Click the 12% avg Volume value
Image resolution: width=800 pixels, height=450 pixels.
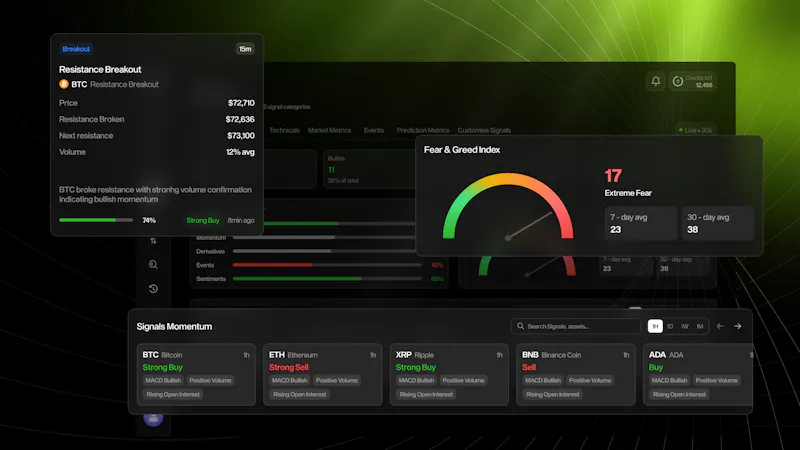pos(240,152)
